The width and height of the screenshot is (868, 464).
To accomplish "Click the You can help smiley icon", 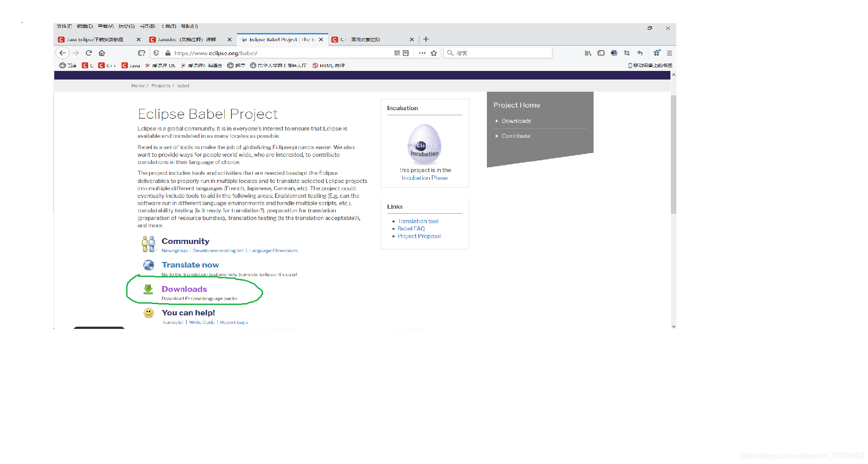I will [x=149, y=313].
